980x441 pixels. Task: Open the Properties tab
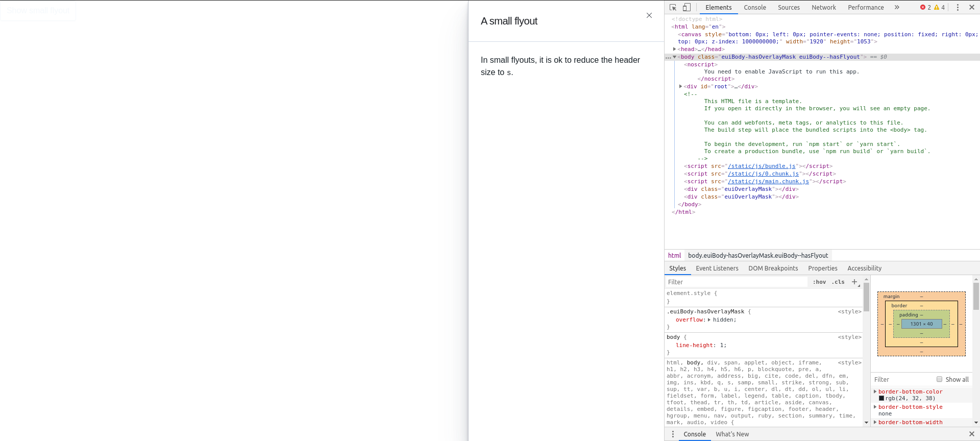[x=822, y=268]
